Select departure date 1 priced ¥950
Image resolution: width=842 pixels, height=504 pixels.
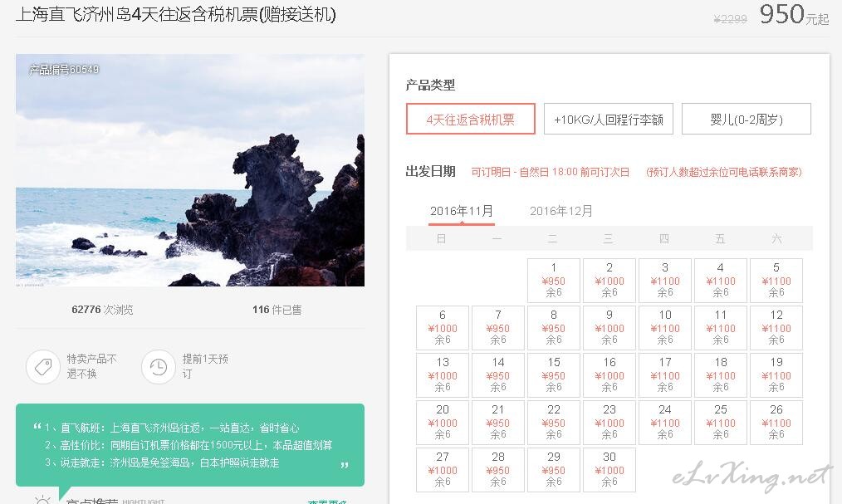pos(554,280)
